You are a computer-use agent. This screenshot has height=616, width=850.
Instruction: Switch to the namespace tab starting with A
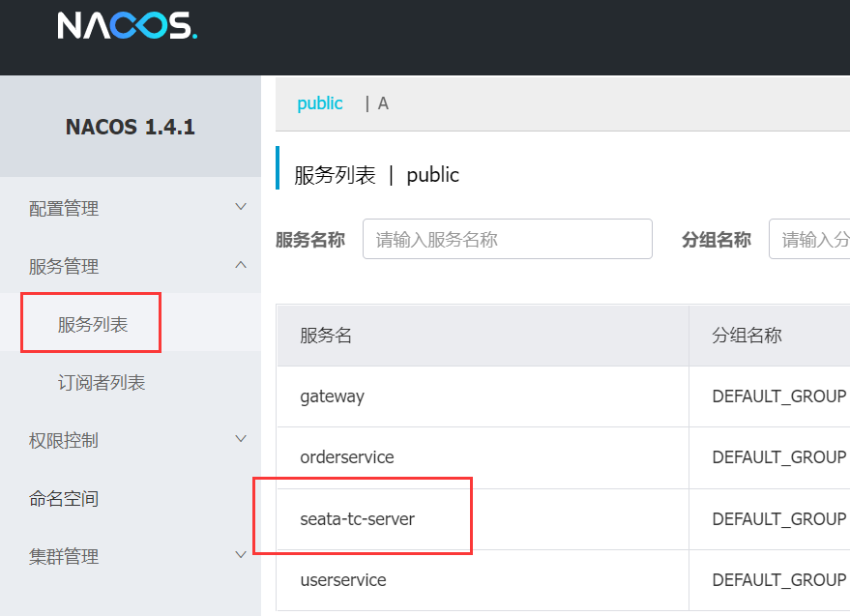point(383,103)
